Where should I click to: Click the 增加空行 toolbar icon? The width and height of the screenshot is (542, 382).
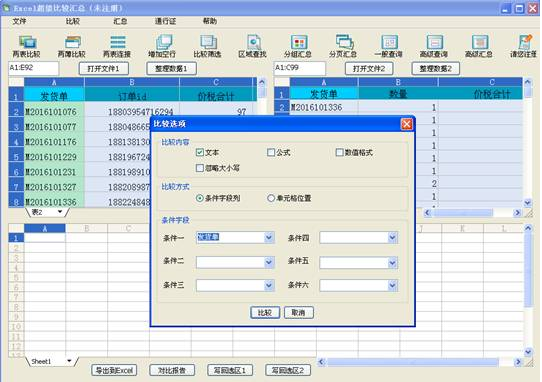tap(163, 43)
